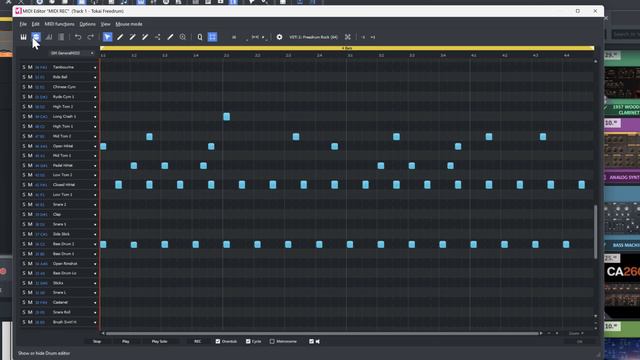Click the vertical scrollbar thumb on right

pos(596,231)
